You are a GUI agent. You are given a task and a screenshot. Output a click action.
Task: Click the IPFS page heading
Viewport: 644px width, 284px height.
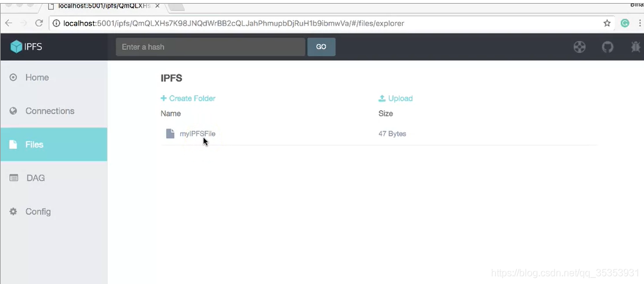[x=171, y=78]
